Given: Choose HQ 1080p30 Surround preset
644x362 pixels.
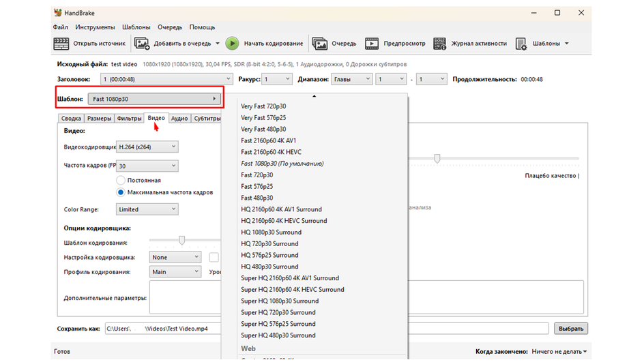Looking at the screenshot, I should pos(271,232).
